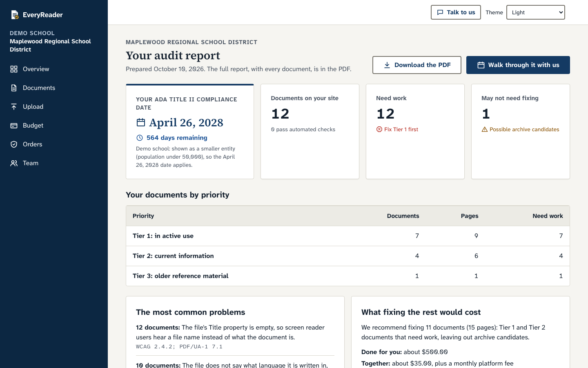588x368 pixels.
Task: Click the Pages column header
Action: coord(470,216)
